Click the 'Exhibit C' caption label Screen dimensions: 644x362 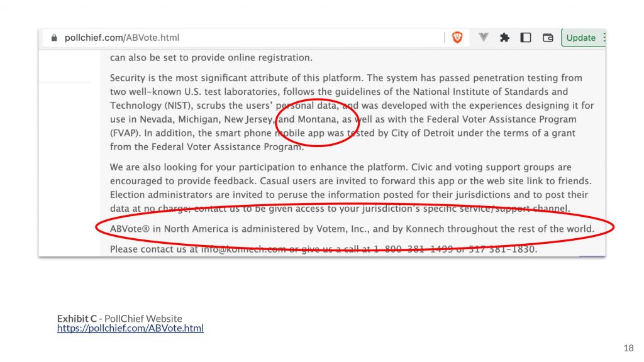(77, 319)
